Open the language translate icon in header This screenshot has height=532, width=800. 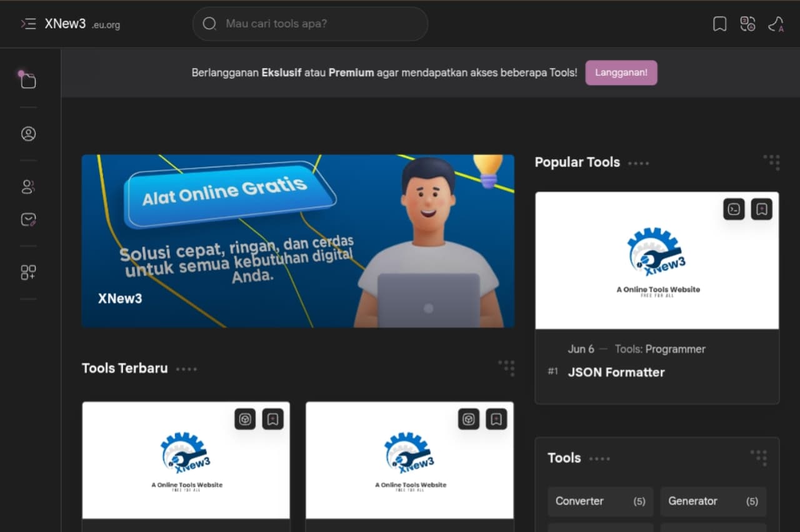[747, 24]
